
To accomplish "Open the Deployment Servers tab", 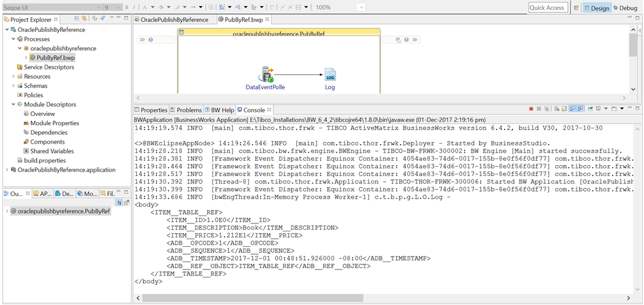I will [x=64, y=193].
